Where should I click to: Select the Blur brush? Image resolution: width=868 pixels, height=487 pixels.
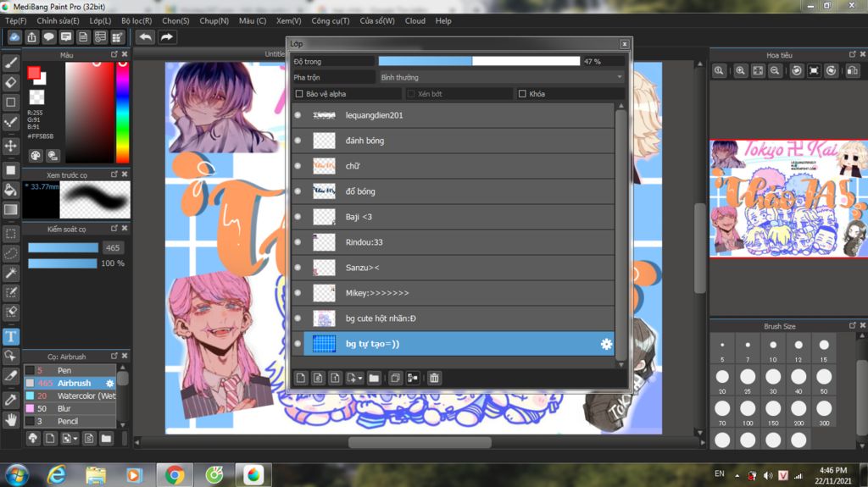70,408
